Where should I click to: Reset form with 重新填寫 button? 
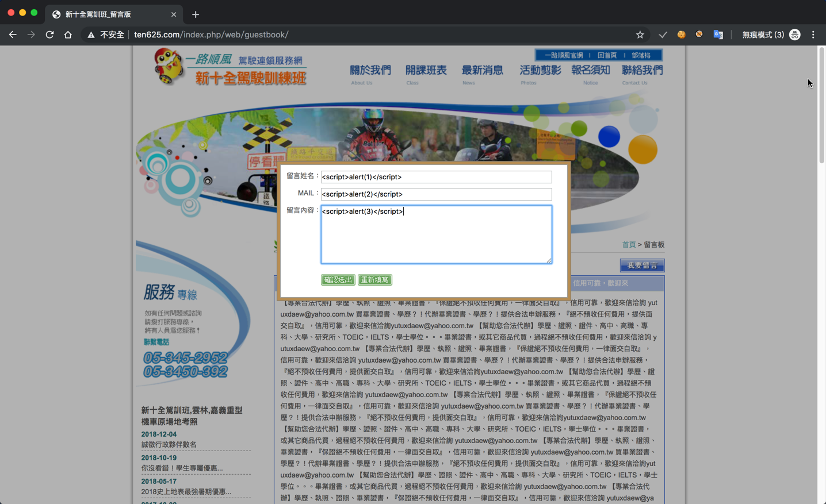point(375,280)
